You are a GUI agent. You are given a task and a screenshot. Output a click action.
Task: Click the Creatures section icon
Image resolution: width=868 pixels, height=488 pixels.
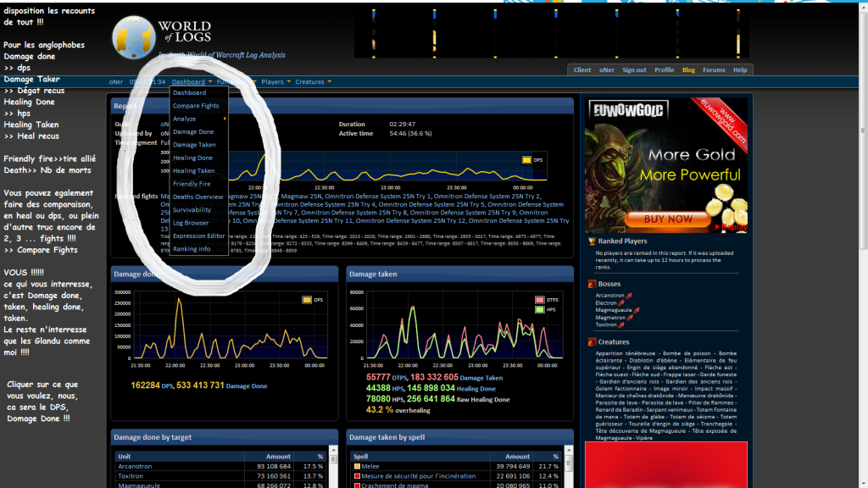click(x=592, y=342)
